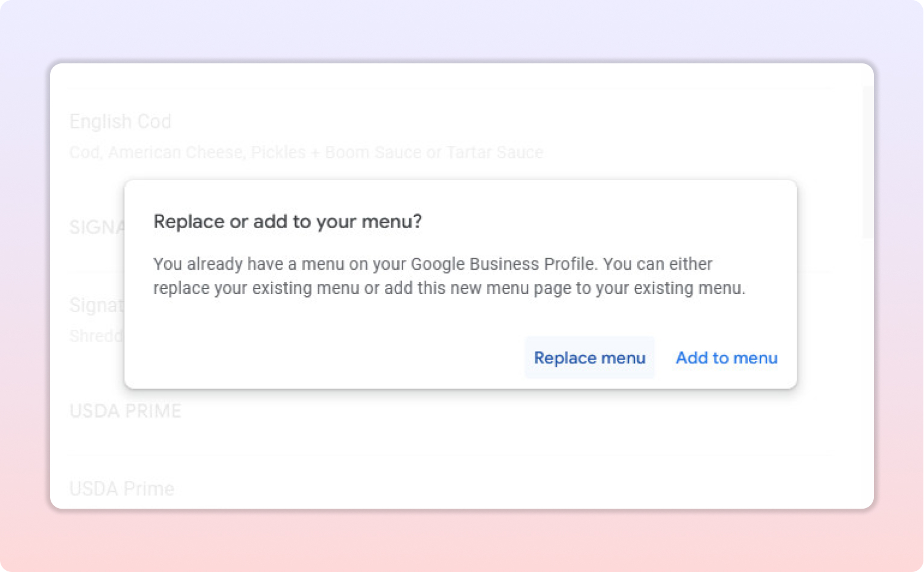This screenshot has height=572, width=924.
Task: Select the uppercase USDA PRIME section heading
Action: coord(125,411)
